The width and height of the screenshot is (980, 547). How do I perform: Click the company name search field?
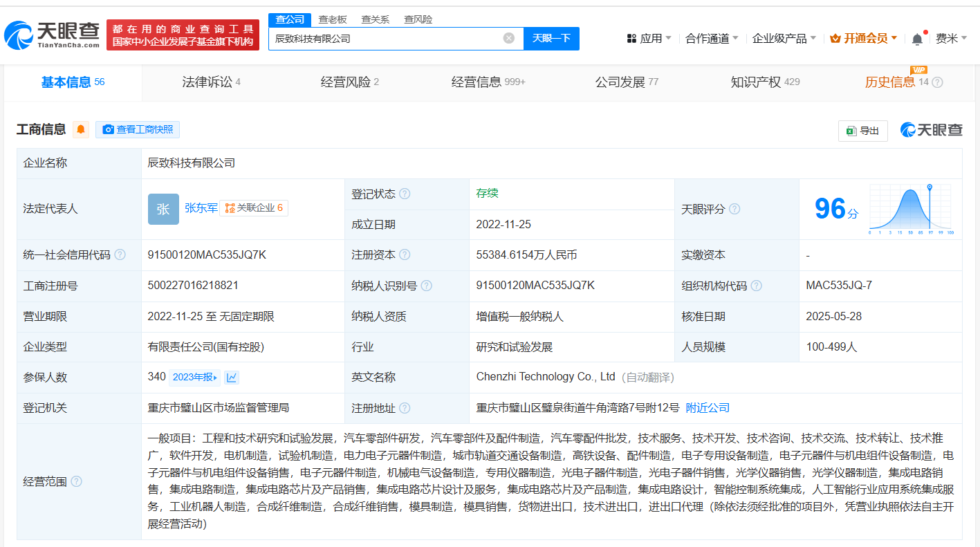click(384, 39)
